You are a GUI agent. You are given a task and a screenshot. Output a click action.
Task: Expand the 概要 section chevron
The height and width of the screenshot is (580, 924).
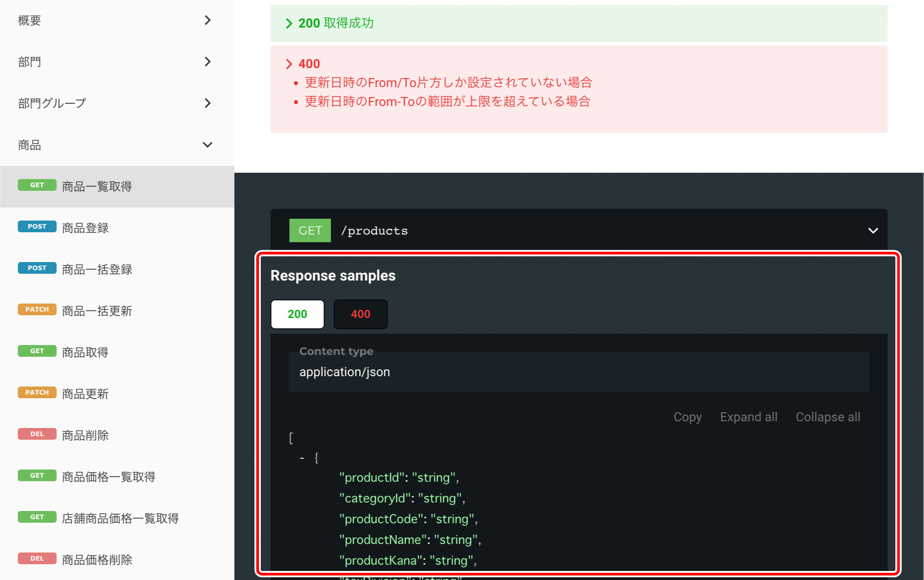tap(208, 20)
